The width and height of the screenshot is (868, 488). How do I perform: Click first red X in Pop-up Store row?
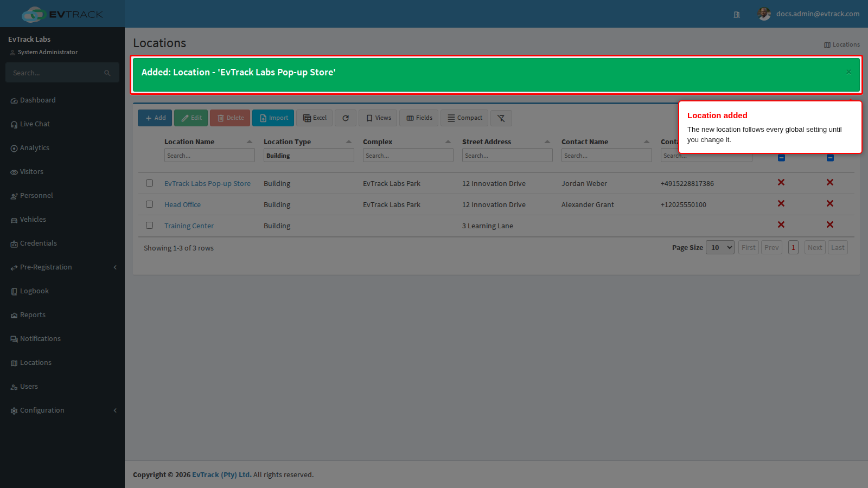781,183
